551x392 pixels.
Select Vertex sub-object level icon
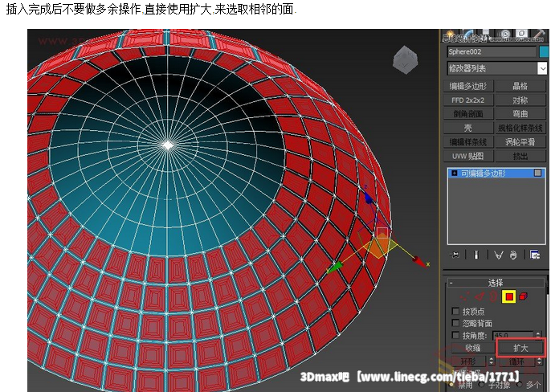465,296
